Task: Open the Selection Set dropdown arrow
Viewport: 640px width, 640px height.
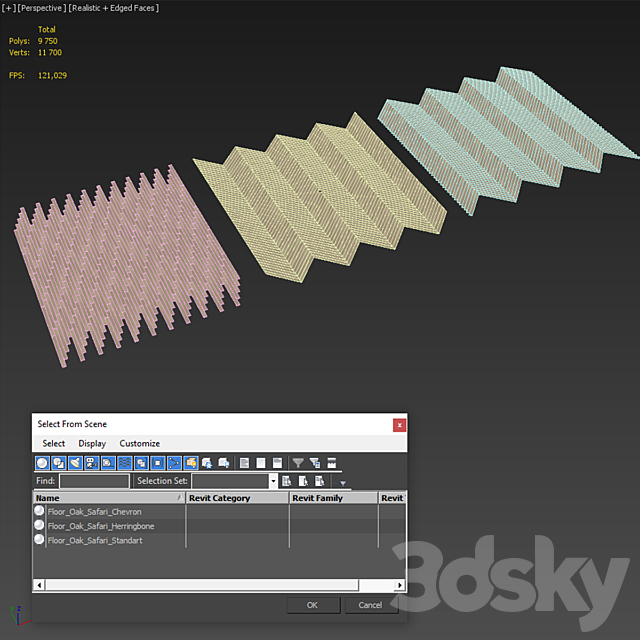Action: pos(273,481)
